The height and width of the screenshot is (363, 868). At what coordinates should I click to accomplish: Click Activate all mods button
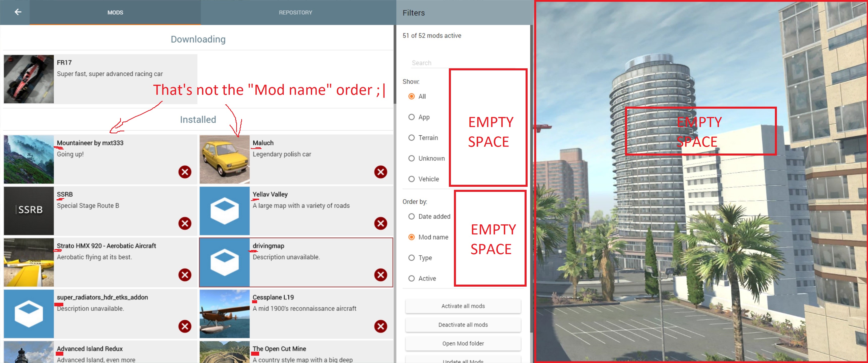463,306
